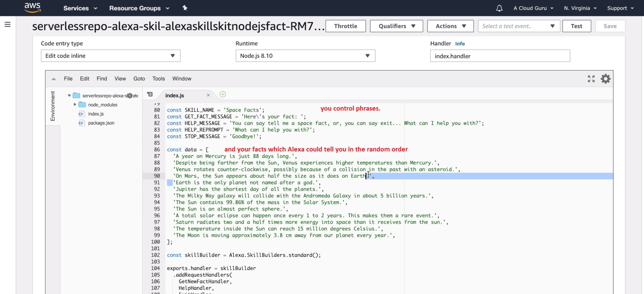Expand the node_modules folder triangle
644x294 pixels.
(75, 104)
